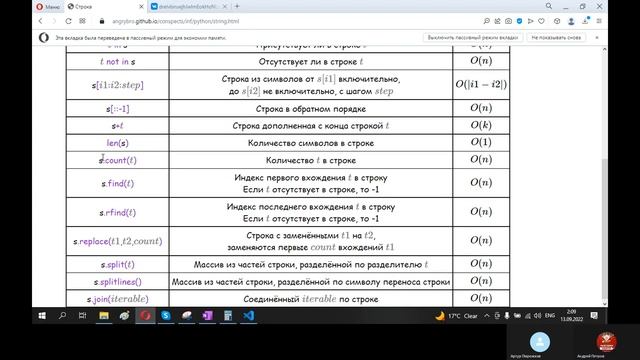
Task: Open Calculator from the taskbar
Action: click(x=228, y=316)
